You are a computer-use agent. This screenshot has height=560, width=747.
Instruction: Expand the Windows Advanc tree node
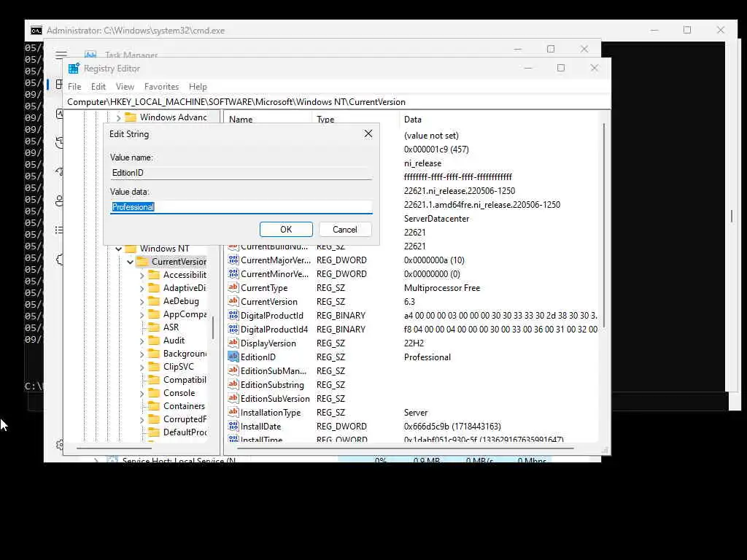tap(119, 117)
